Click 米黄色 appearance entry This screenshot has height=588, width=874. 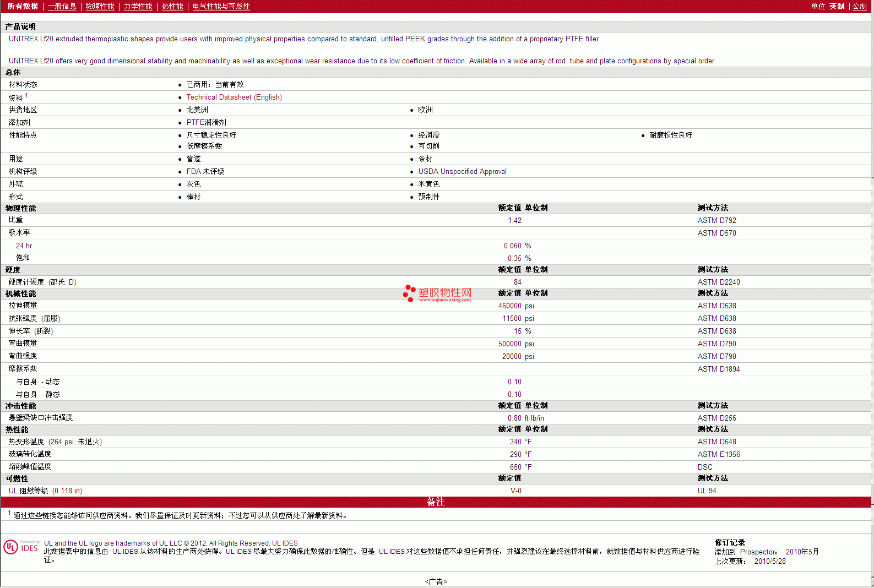tap(428, 184)
